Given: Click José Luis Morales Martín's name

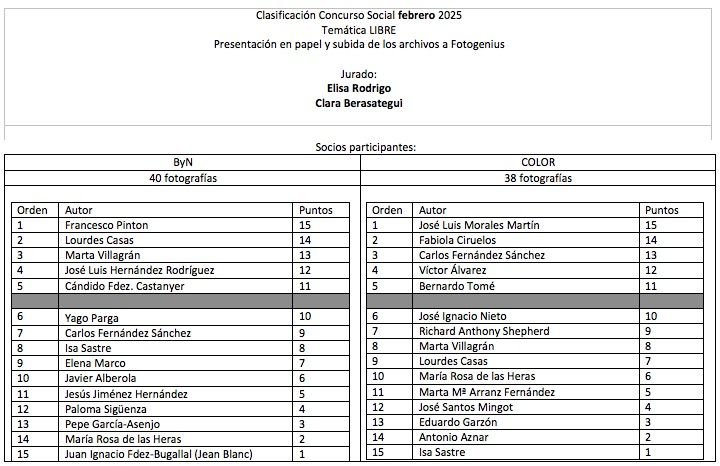Looking at the screenshot, I should 478,226.
